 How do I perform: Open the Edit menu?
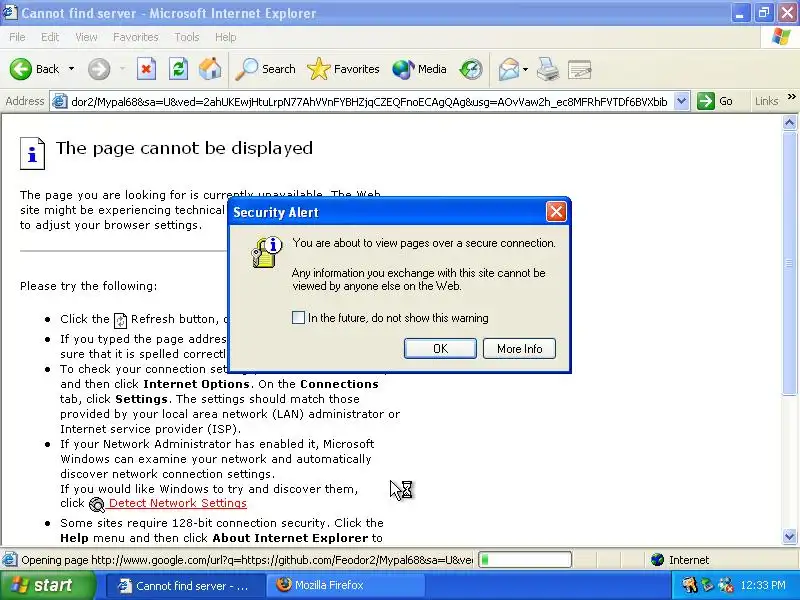(x=50, y=37)
